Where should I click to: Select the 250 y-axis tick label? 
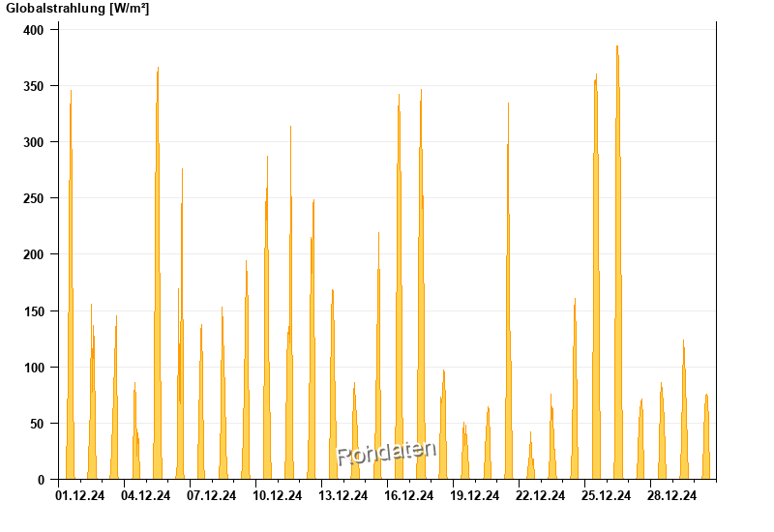point(34,198)
